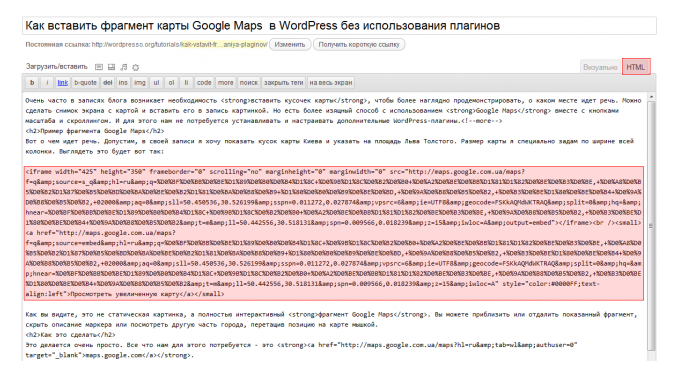Click the ins quicktag button

[x=123, y=82]
